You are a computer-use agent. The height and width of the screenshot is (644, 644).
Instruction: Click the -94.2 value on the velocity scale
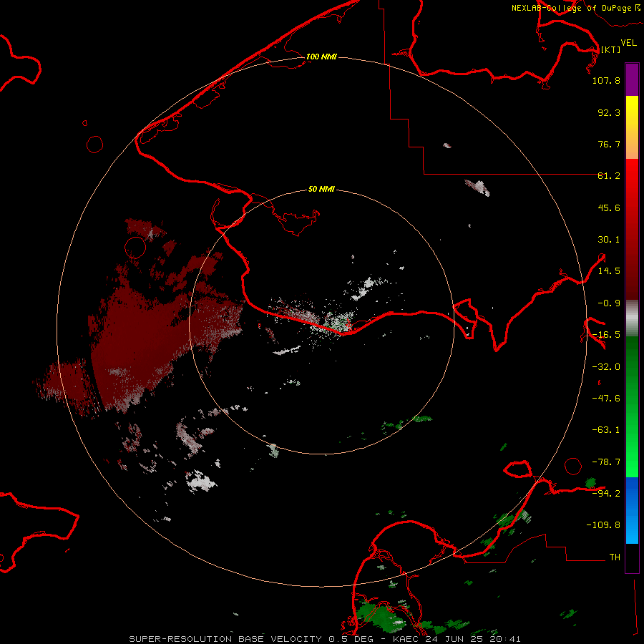click(606, 493)
